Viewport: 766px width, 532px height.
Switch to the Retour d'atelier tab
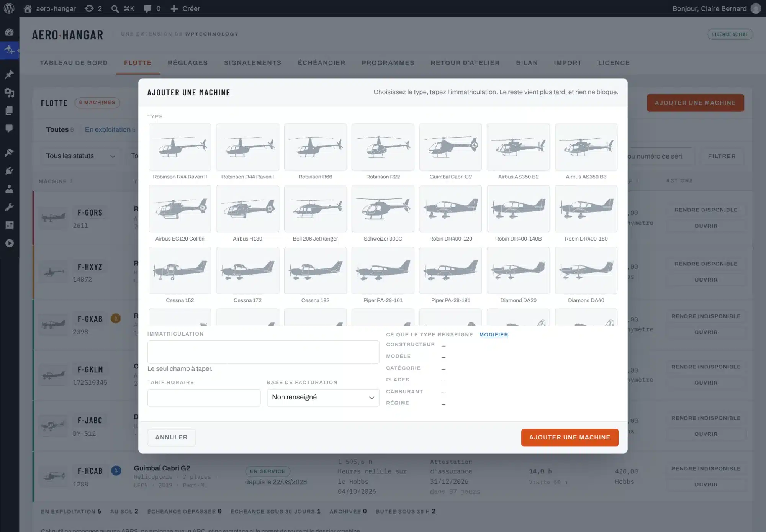(465, 63)
